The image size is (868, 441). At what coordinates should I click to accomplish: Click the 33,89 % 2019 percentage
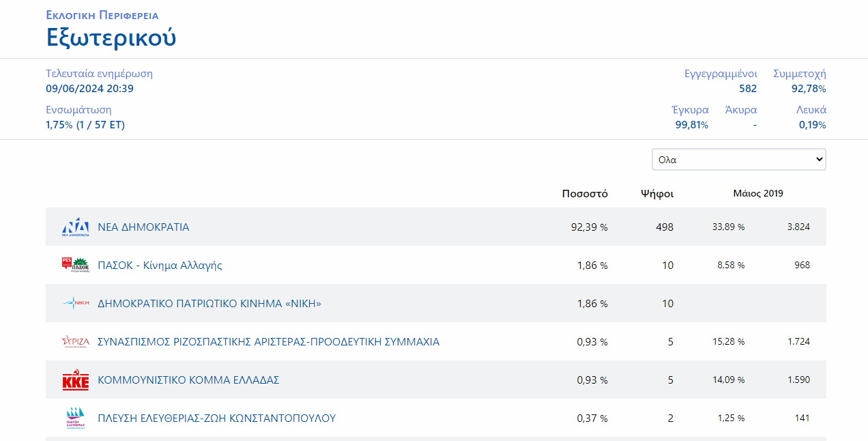[x=729, y=227]
